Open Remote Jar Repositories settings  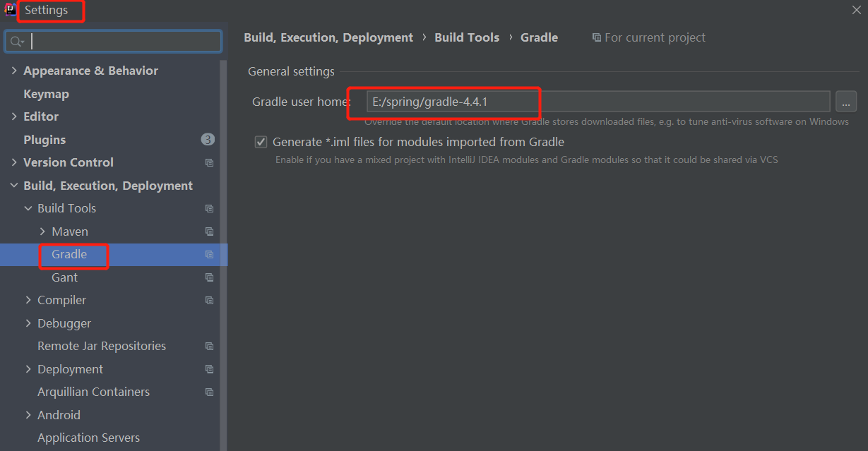pos(102,346)
